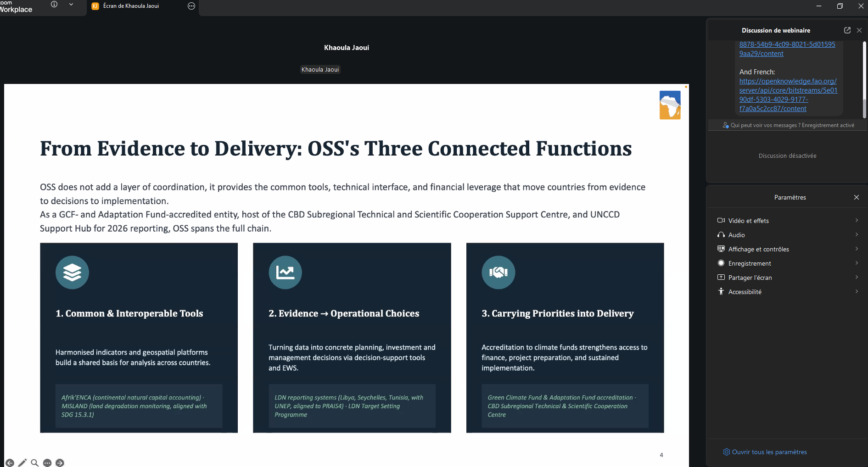Image resolution: width=868 pixels, height=467 pixels.
Task: Open Enregistrement settings
Action: 788,263
